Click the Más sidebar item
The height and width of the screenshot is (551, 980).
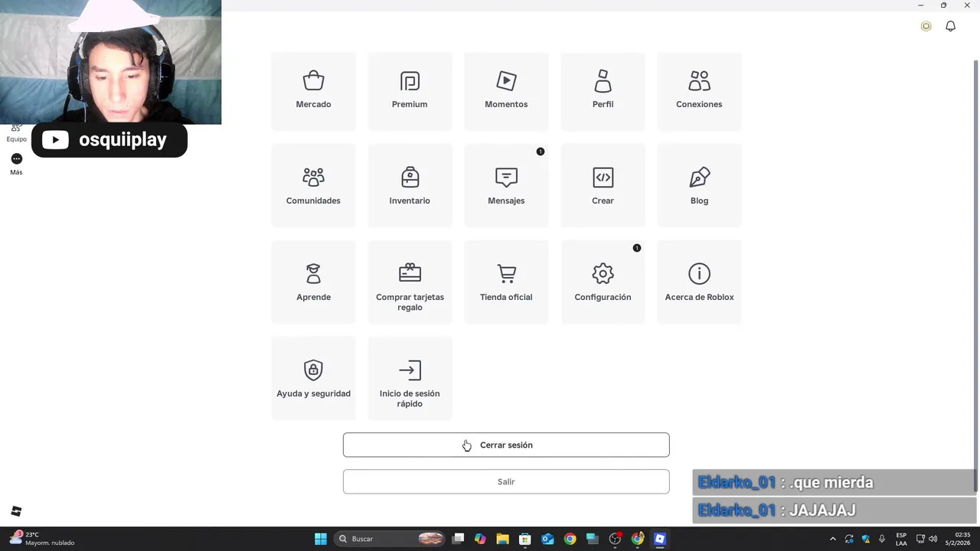click(16, 164)
